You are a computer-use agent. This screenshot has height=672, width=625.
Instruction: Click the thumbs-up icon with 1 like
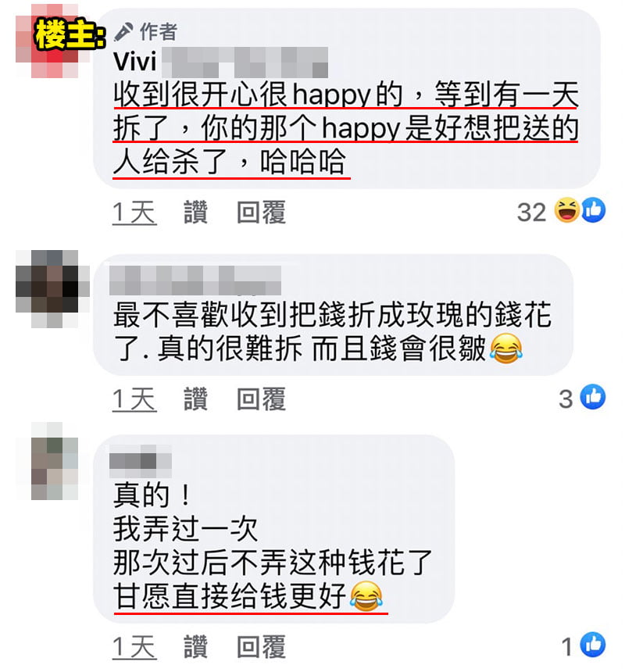(x=593, y=644)
